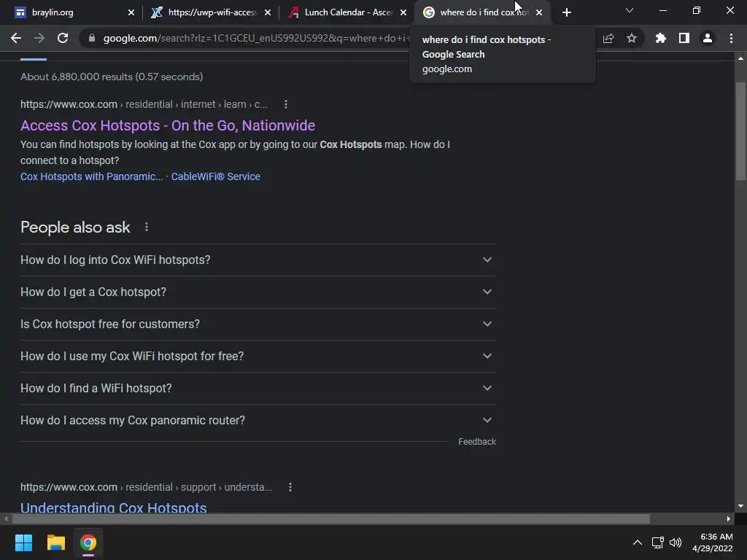Open volume control tray icon
Screen dimensions: 747x560
pyautogui.click(x=676, y=542)
